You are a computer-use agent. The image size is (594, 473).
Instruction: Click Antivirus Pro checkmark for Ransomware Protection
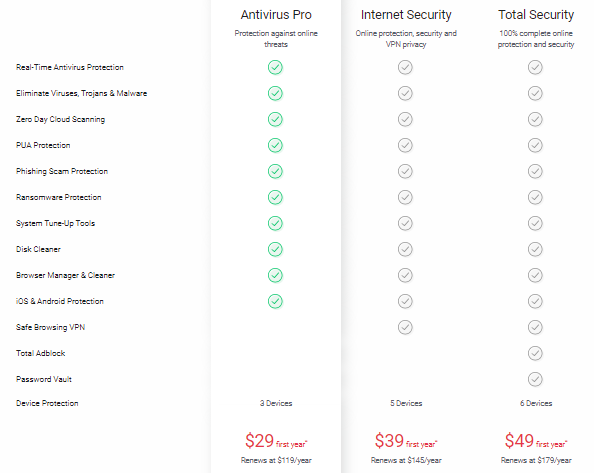tap(275, 197)
